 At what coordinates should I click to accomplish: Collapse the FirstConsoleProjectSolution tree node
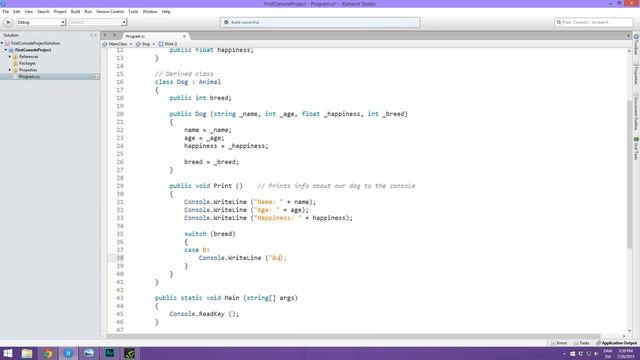(2, 43)
